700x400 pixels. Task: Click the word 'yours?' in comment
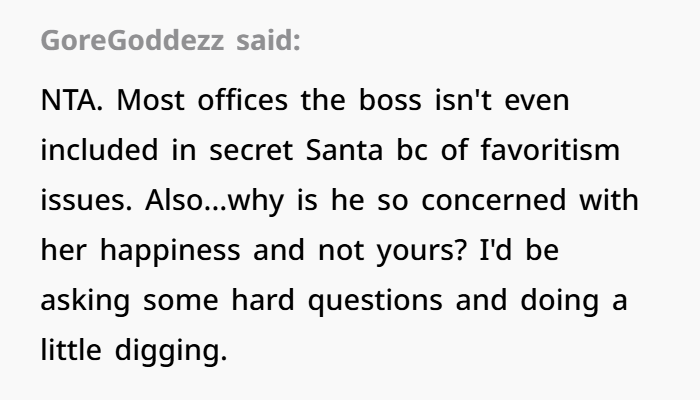[x=421, y=251]
